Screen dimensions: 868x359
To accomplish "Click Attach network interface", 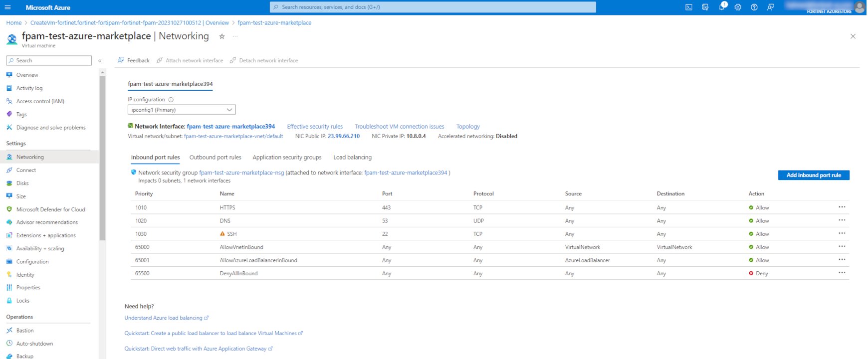I will [x=190, y=60].
